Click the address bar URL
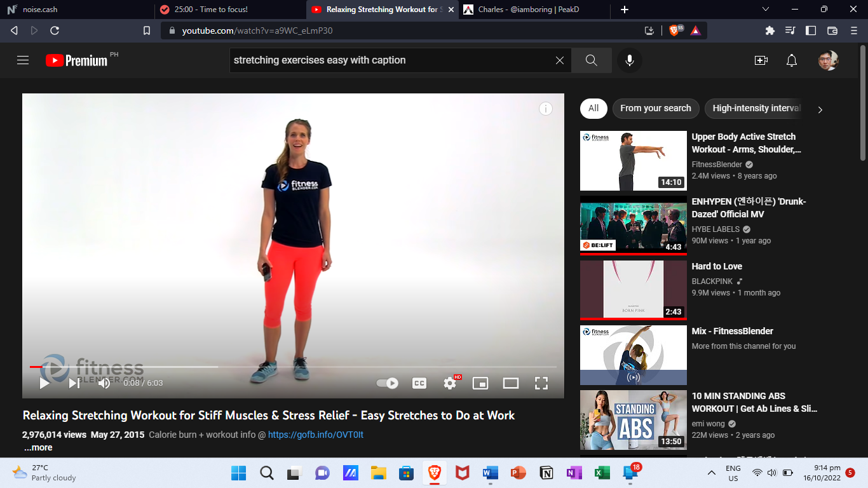The height and width of the screenshot is (488, 868). [257, 30]
